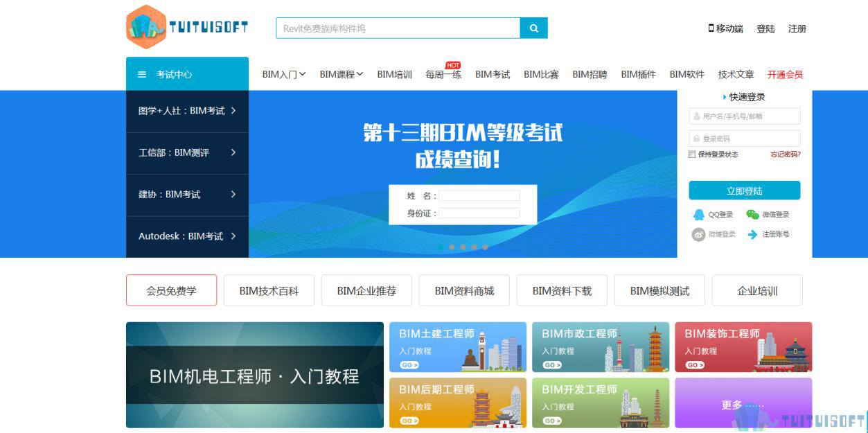Select the third banner carousel dot
Viewport: 868px width, 433px height.
coord(463,247)
